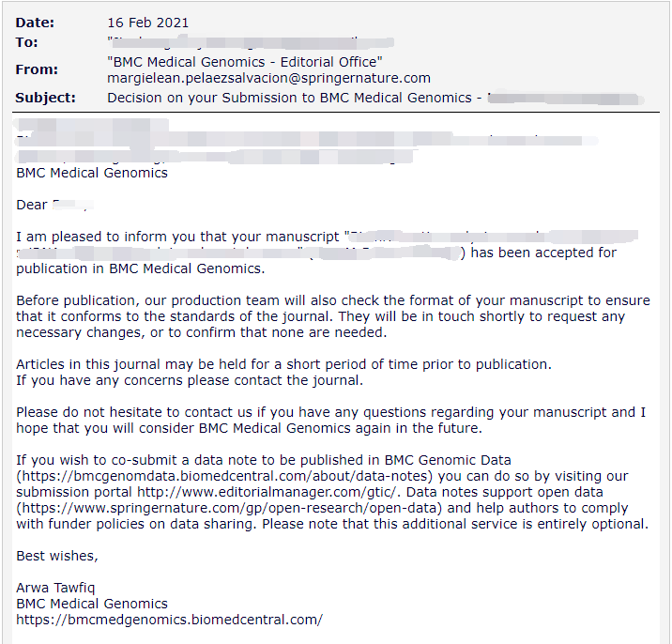Click the blurred recipient address in To field
This screenshot has width=672, height=644.
251,42
